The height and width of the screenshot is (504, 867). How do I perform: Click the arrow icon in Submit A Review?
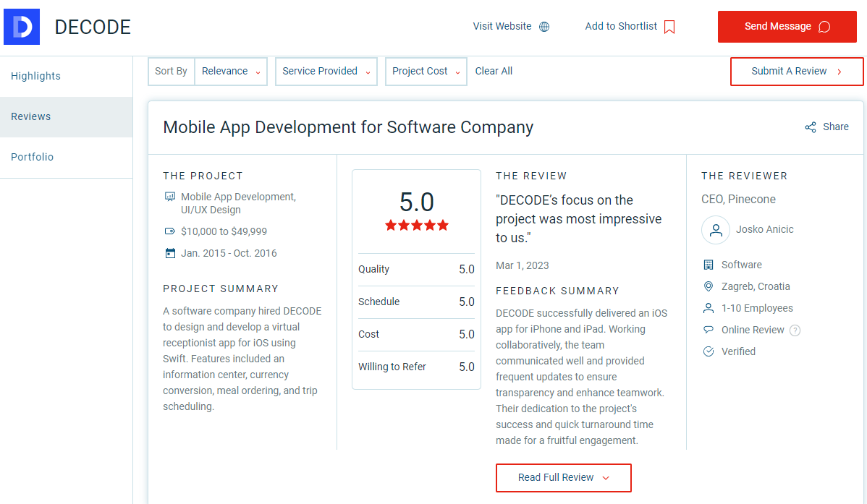tap(839, 72)
